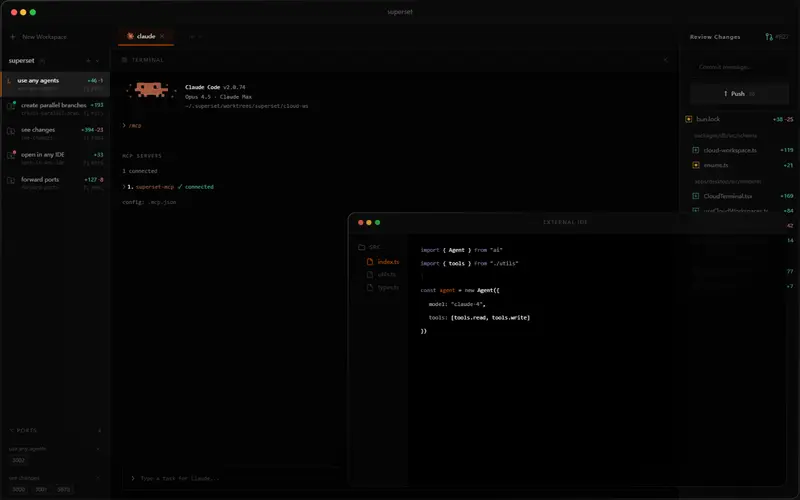Screen dimensions: 800x500
Task: Click 'config: .mcp.json' text
Action: (x=149, y=202)
